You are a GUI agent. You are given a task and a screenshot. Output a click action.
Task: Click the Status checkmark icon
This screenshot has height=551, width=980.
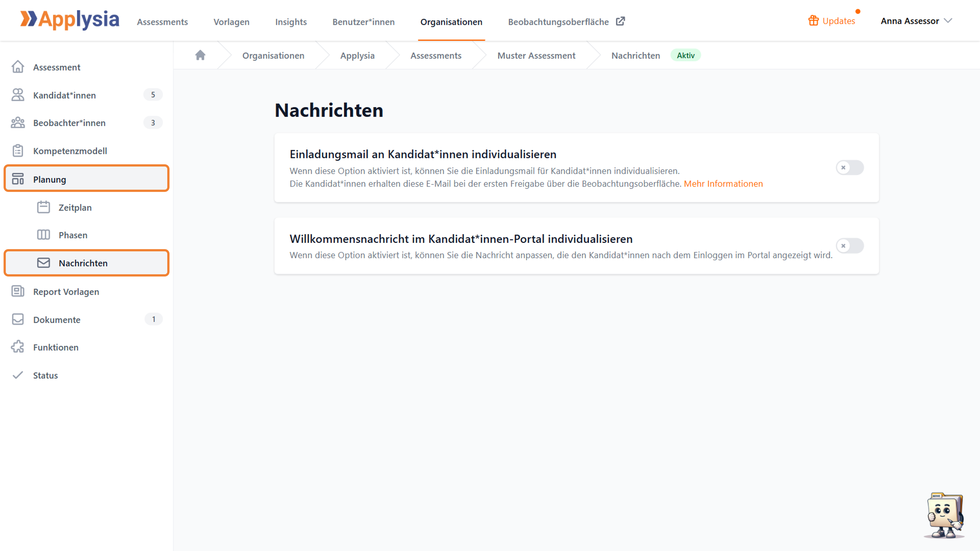click(x=18, y=375)
